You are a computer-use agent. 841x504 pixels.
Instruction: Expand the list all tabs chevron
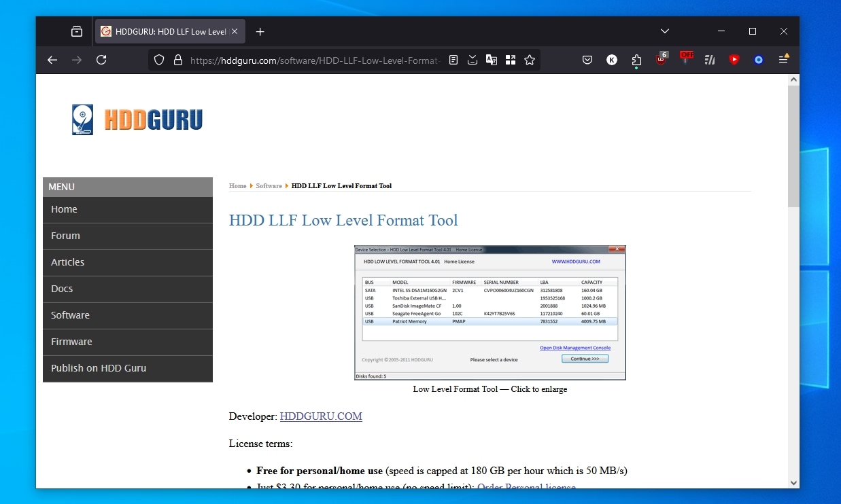(665, 31)
